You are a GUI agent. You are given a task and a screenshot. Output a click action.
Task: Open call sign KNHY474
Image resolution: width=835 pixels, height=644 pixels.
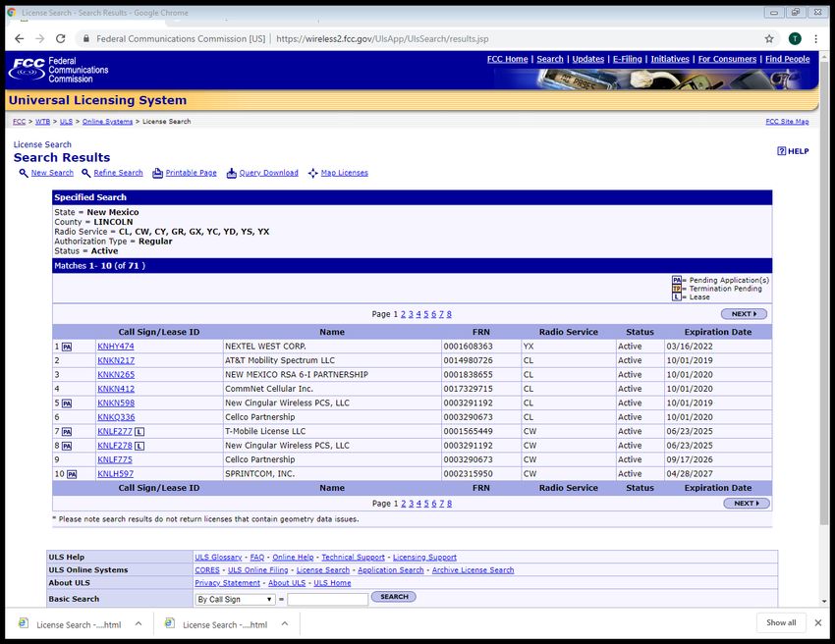[116, 347]
